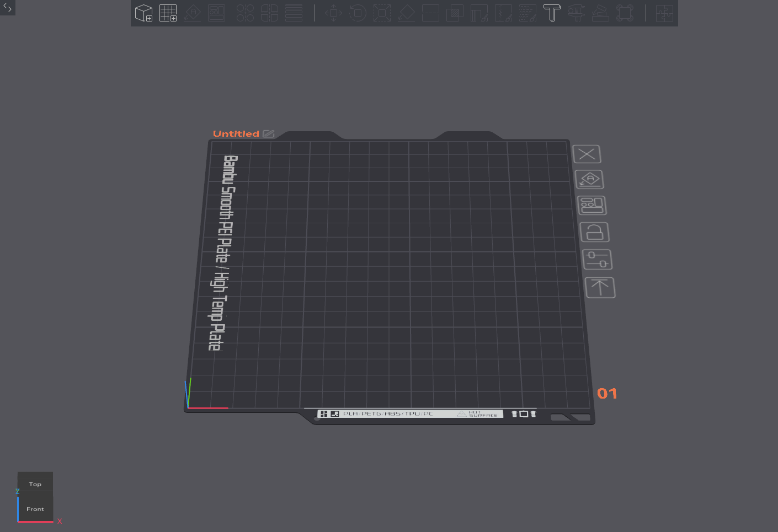The height and width of the screenshot is (532, 778).
Task: Select the Text shape T tool
Action: click(552, 13)
